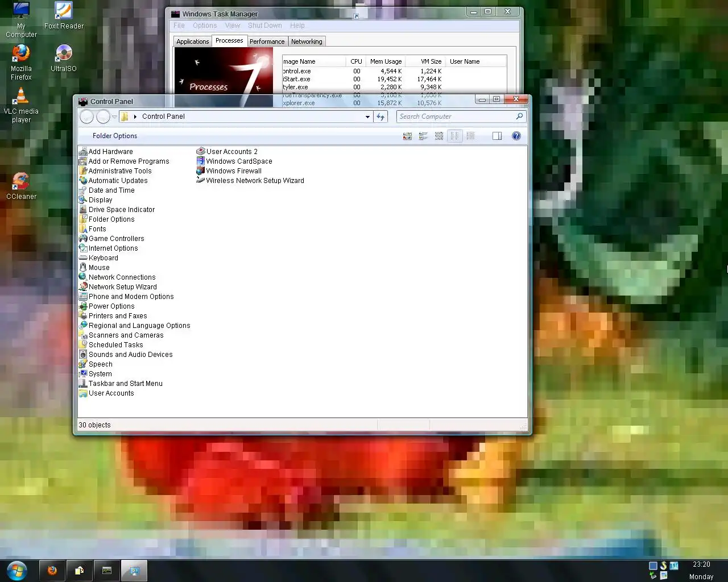Select Automatic Updates applet
The width and height of the screenshot is (728, 582).
click(113, 181)
